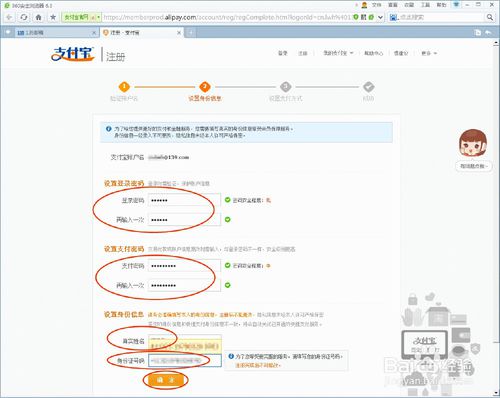Click the skin shirt icon in title bar

coord(456,5)
